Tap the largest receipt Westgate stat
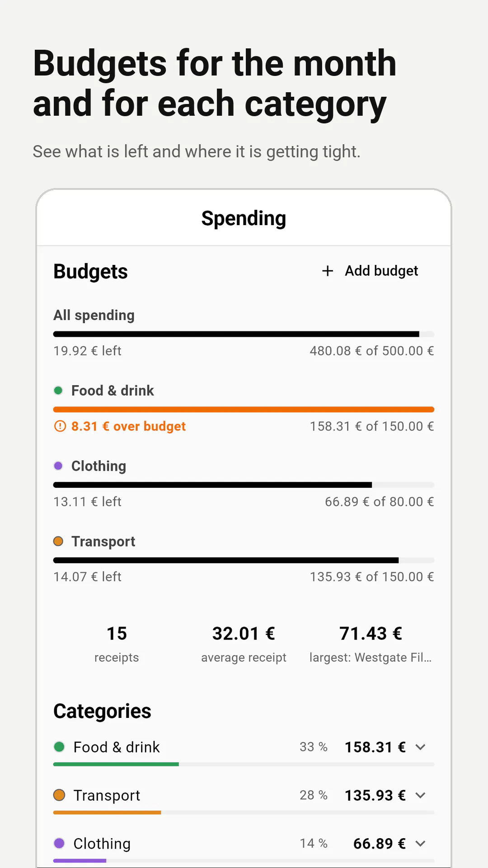 [371, 644]
